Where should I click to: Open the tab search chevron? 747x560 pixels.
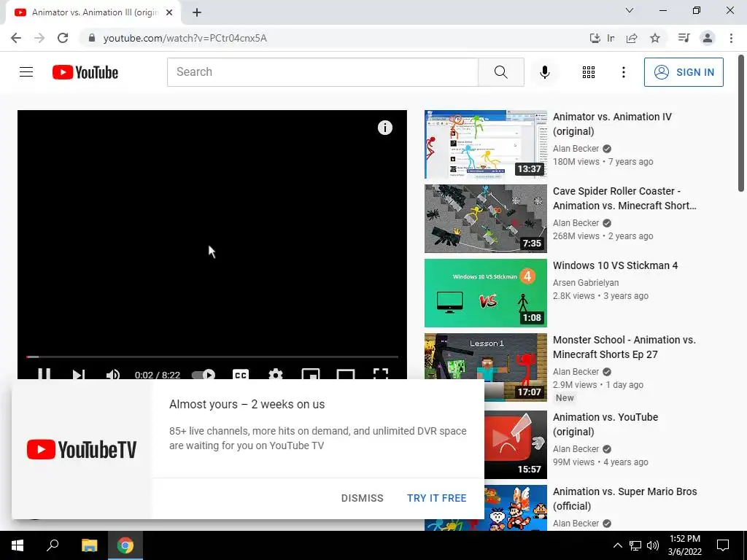tap(630, 10)
